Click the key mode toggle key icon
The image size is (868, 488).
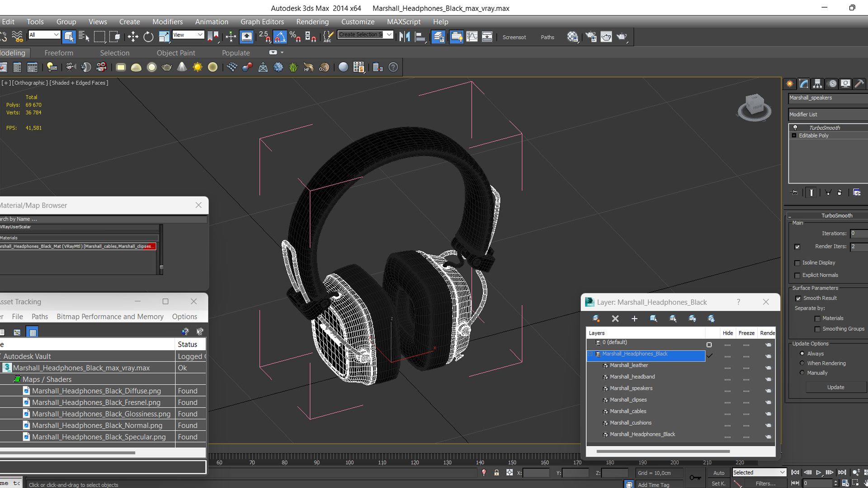(x=695, y=477)
